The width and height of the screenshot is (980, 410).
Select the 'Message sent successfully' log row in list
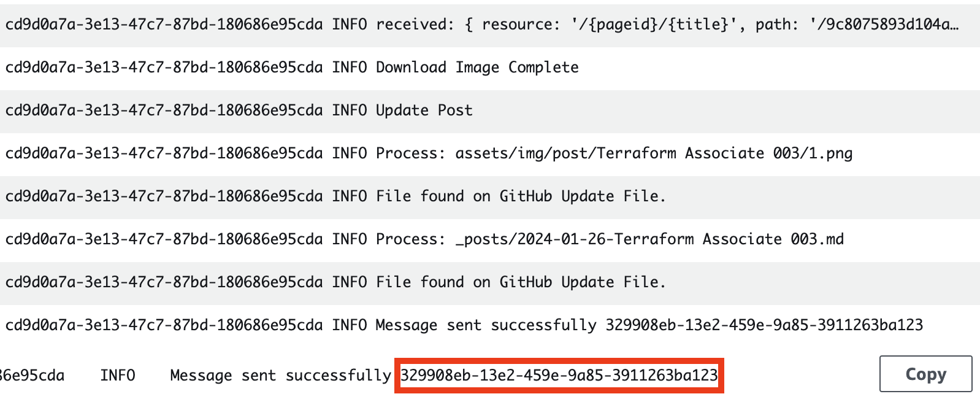pyautogui.click(x=490, y=325)
